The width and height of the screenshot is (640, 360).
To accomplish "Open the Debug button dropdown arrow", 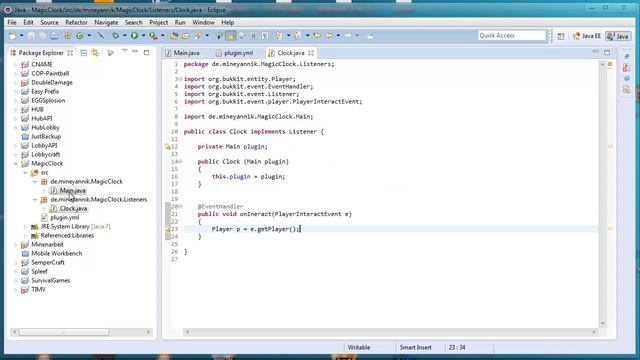I will tap(124, 36).
